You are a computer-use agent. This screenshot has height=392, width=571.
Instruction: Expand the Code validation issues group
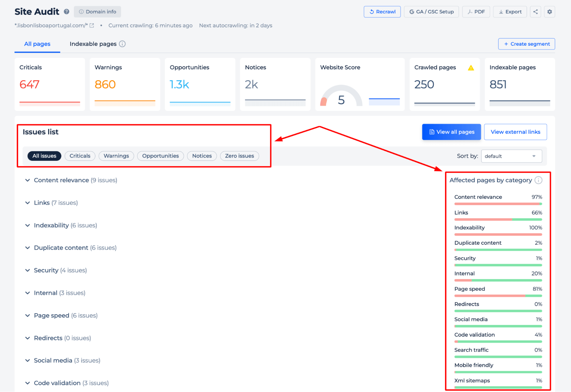[x=67, y=383]
